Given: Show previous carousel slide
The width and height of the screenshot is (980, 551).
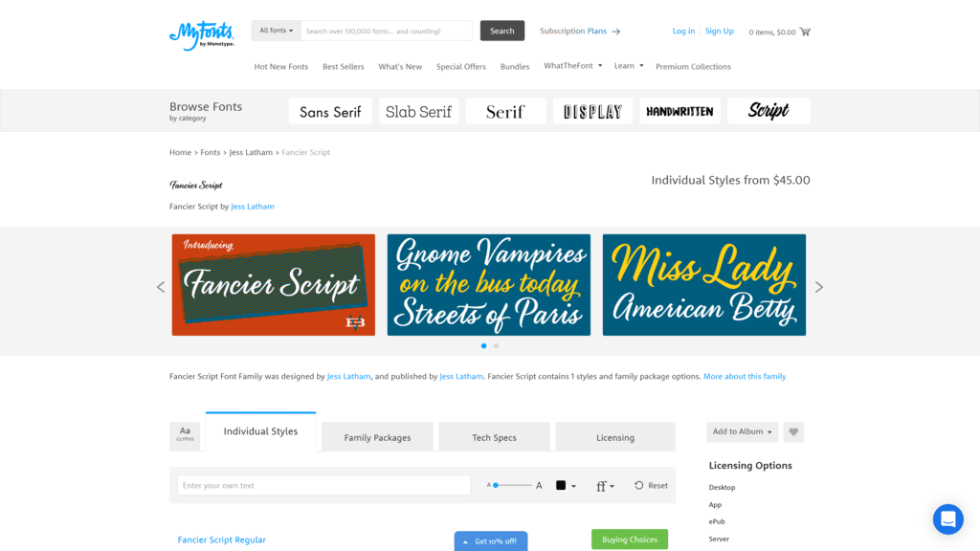Looking at the screenshot, I should (x=161, y=287).
